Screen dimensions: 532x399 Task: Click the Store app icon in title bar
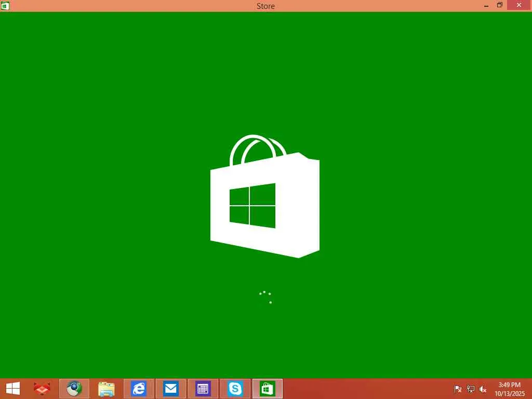tap(5, 5)
